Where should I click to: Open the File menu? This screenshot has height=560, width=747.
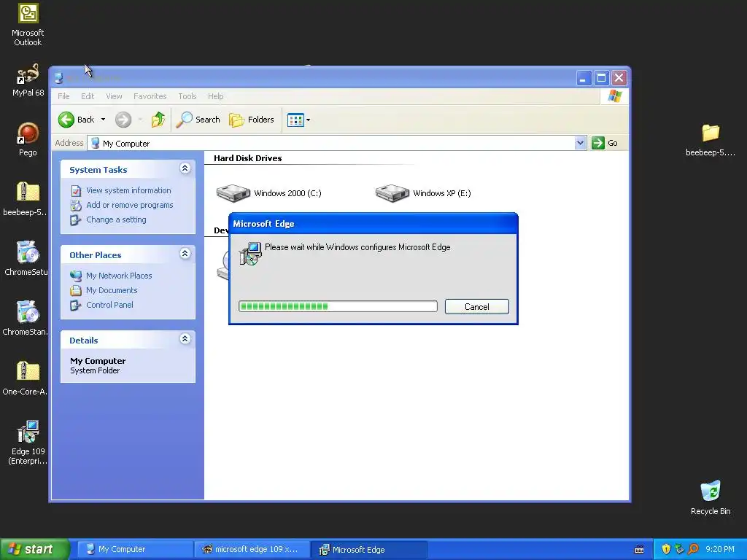(63, 96)
